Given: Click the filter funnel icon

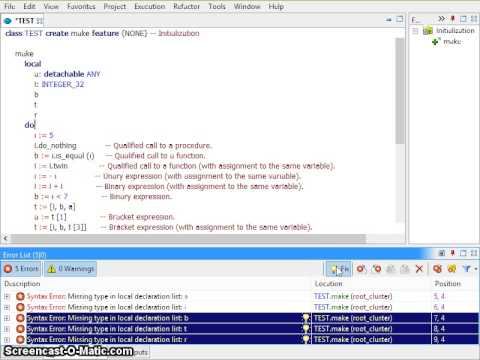Looking at the screenshot, I should tap(466, 269).
